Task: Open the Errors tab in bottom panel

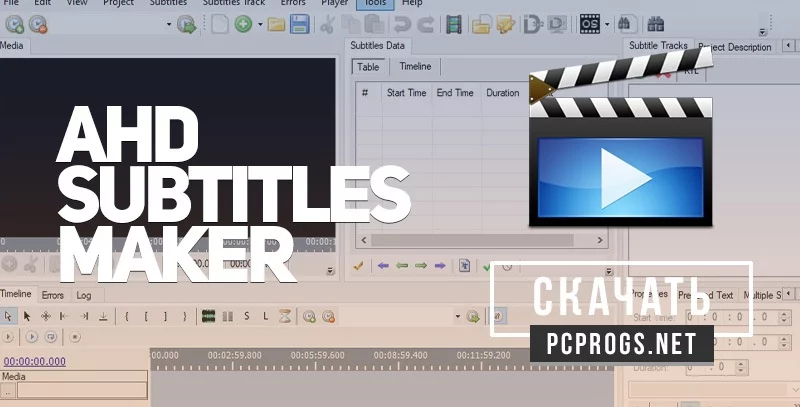Action: 53,295
